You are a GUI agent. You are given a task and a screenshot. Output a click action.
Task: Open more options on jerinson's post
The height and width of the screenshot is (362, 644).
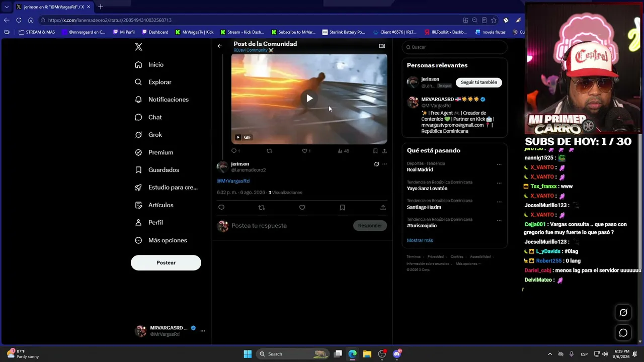coord(384,164)
